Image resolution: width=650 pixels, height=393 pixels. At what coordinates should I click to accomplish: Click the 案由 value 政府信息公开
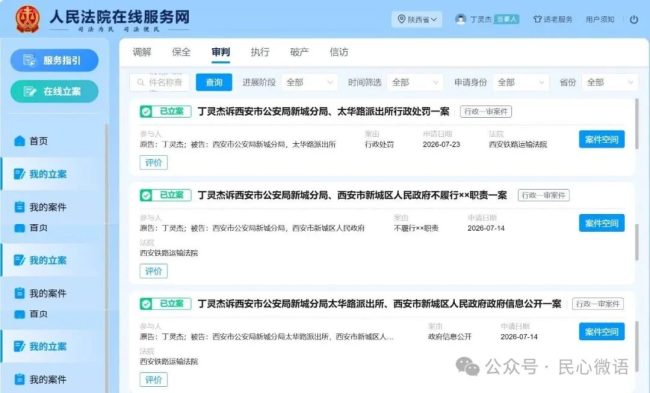450,337
